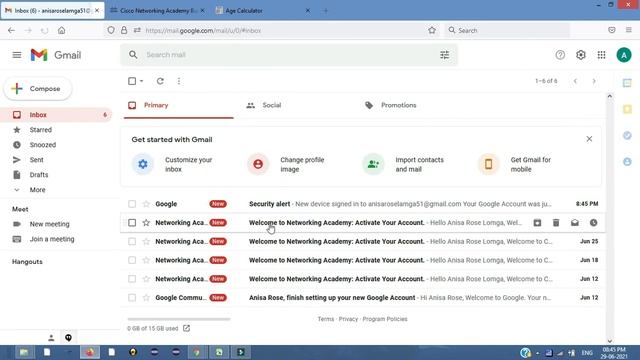Click the browser home icon
Image resolution: width=640 pixels, height=360 pixels.
[x=61, y=30]
